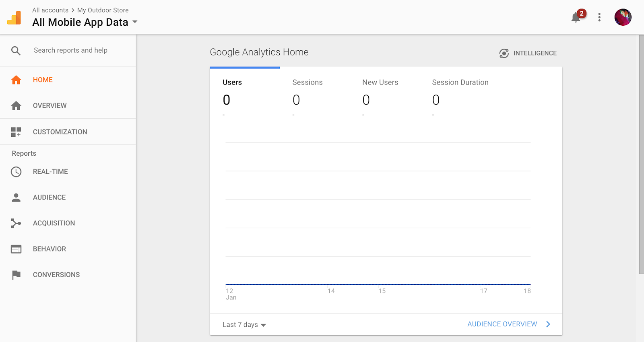
Task: Open the three-dot options menu
Action: point(599,17)
